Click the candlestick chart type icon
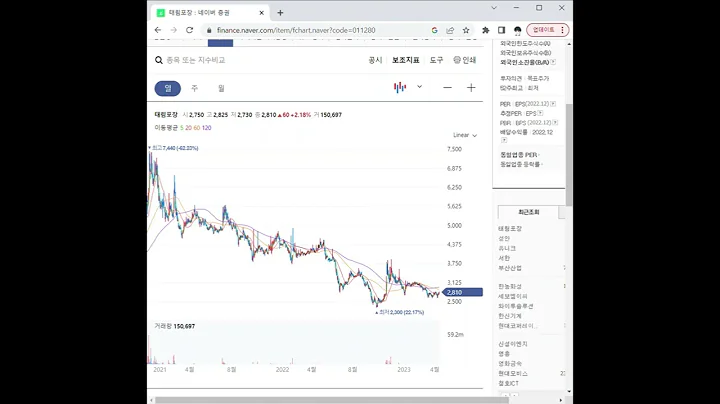Screen dimensions: 720x404 click(x=400, y=87)
